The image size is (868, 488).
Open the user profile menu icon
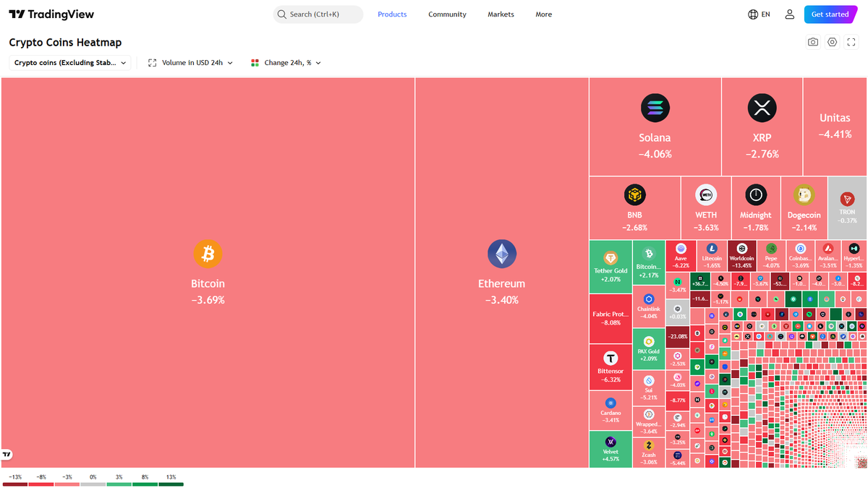[x=789, y=14]
